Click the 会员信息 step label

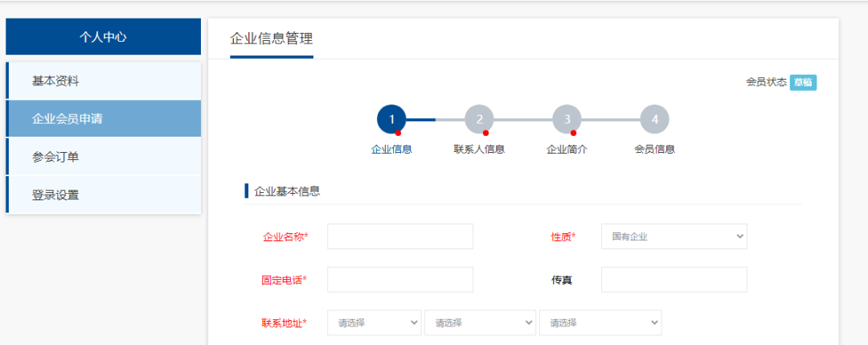pos(654,149)
